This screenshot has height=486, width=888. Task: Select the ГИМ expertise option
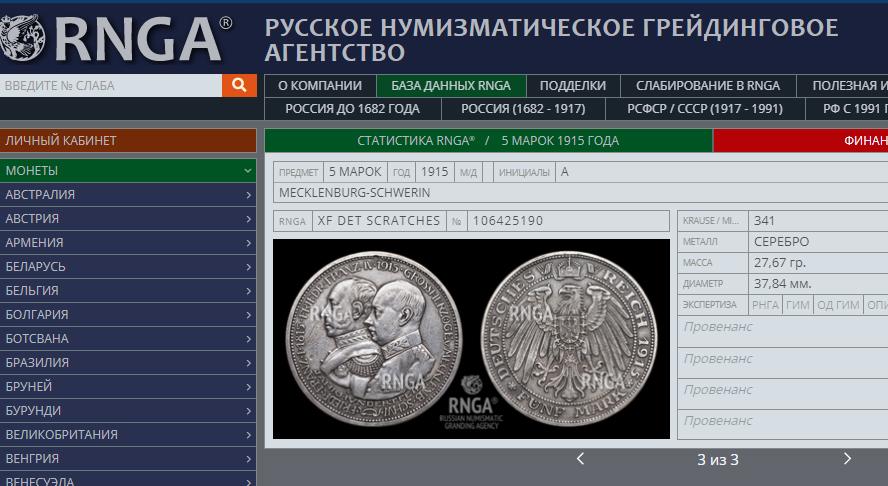pyautogui.click(x=797, y=305)
